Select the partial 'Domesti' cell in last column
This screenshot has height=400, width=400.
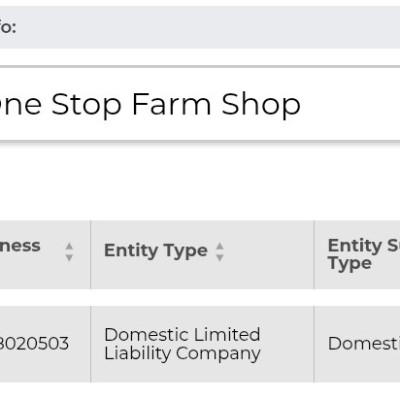364,344
